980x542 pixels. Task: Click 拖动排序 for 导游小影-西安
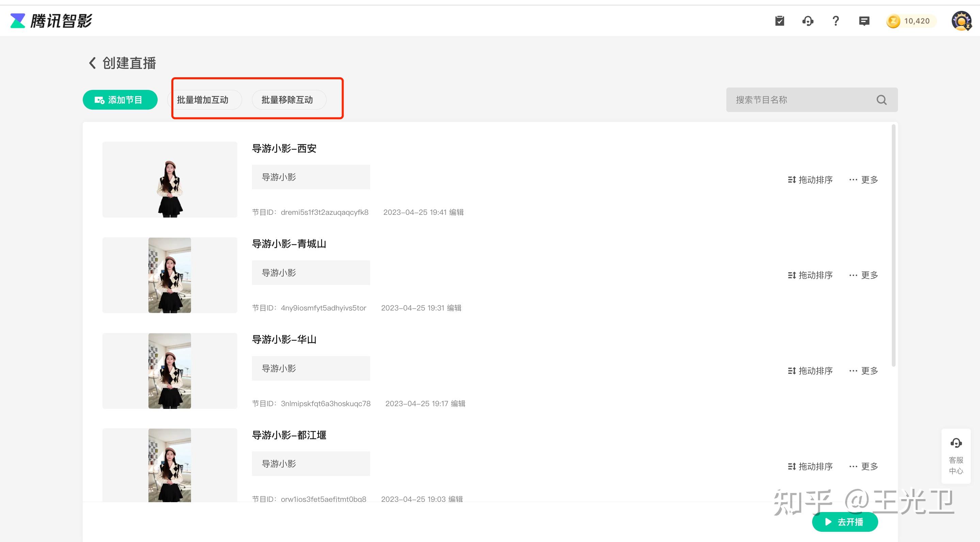[810, 179]
